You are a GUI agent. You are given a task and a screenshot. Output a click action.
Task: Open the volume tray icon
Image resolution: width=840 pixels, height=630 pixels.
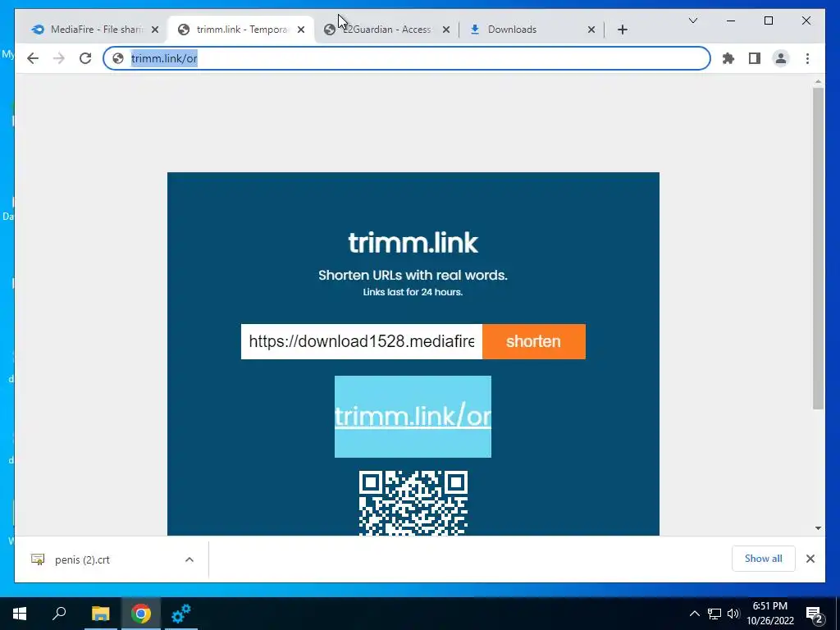click(x=733, y=614)
